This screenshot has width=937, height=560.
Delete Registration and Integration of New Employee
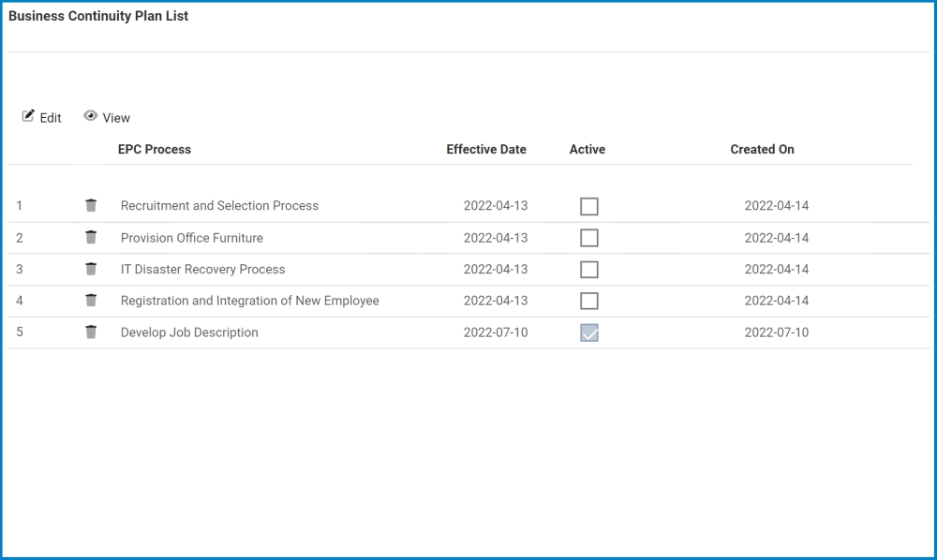[x=91, y=301]
